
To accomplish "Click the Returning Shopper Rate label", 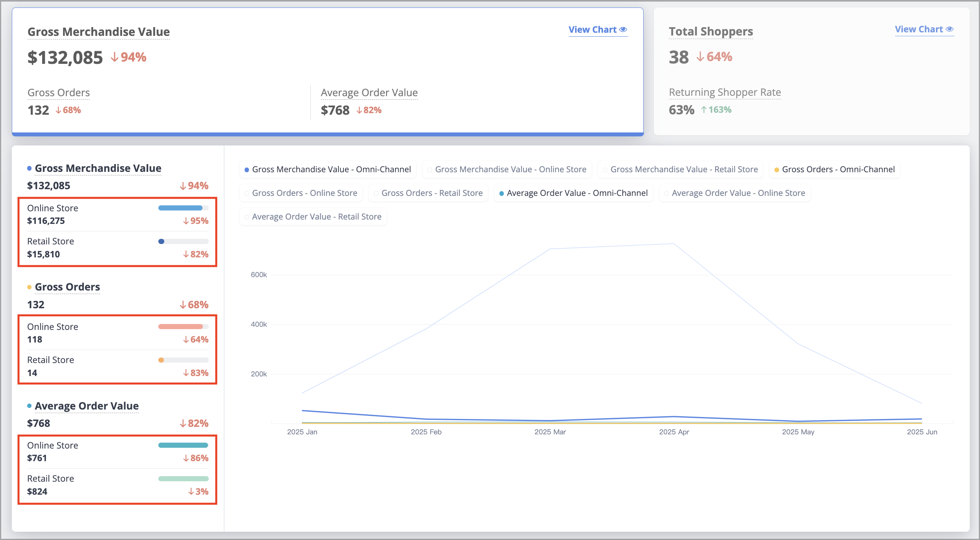I will 725,92.
